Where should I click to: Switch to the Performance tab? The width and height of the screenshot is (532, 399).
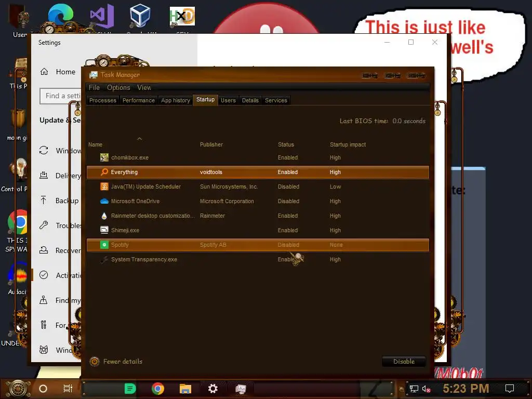click(138, 100)
